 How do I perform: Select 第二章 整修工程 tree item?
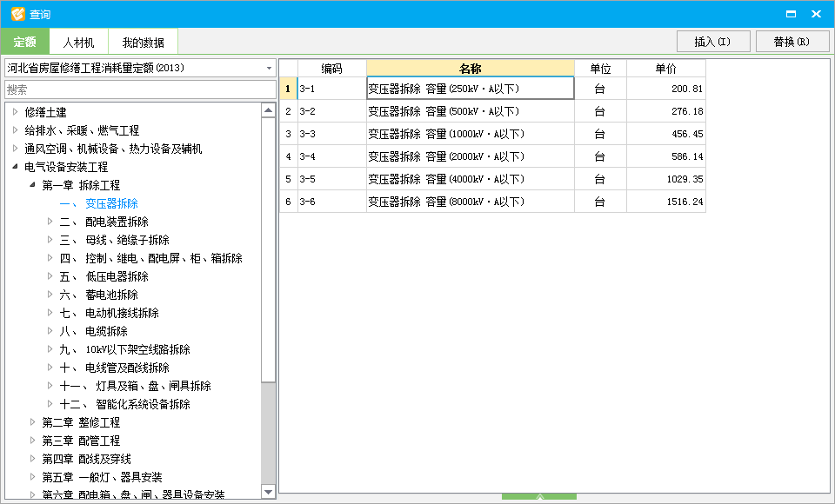pos(81,422)
